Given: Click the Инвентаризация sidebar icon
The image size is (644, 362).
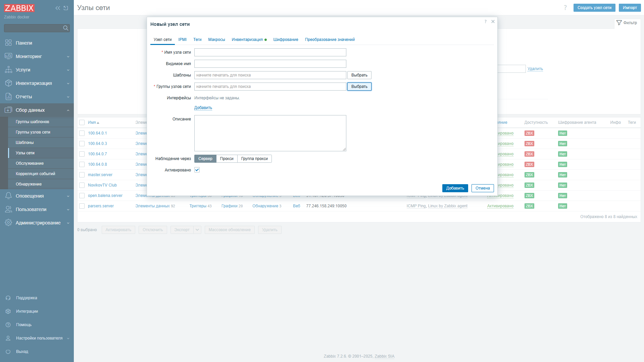Looking at the screenshot, I should (x=8, y=83).
